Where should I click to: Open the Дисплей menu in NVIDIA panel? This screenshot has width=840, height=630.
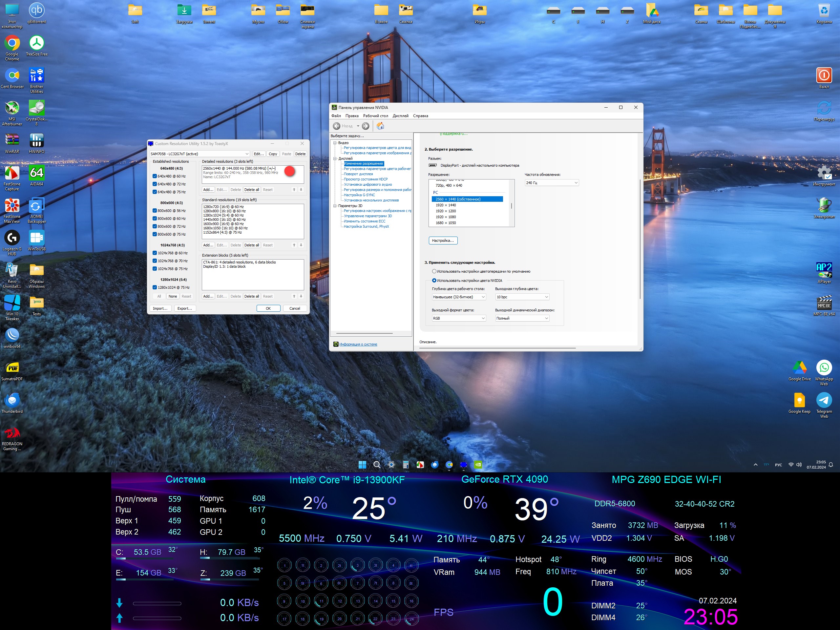pyautogui.click(x=400, y=116)
